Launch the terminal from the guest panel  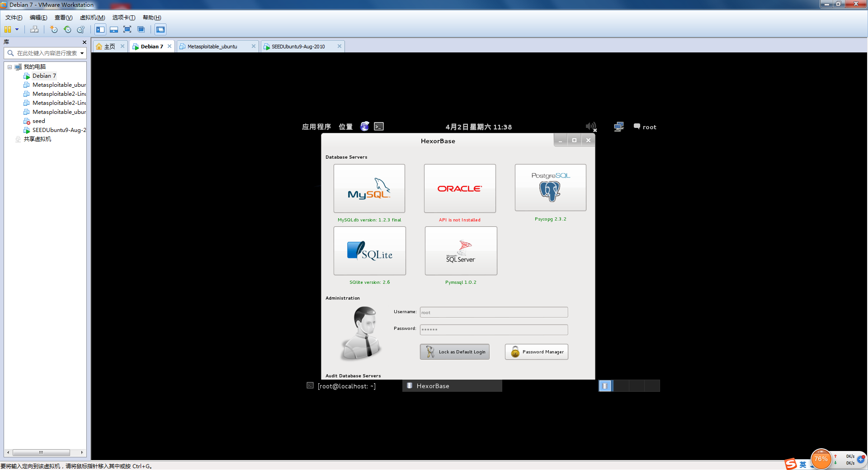tap(379, 127)
